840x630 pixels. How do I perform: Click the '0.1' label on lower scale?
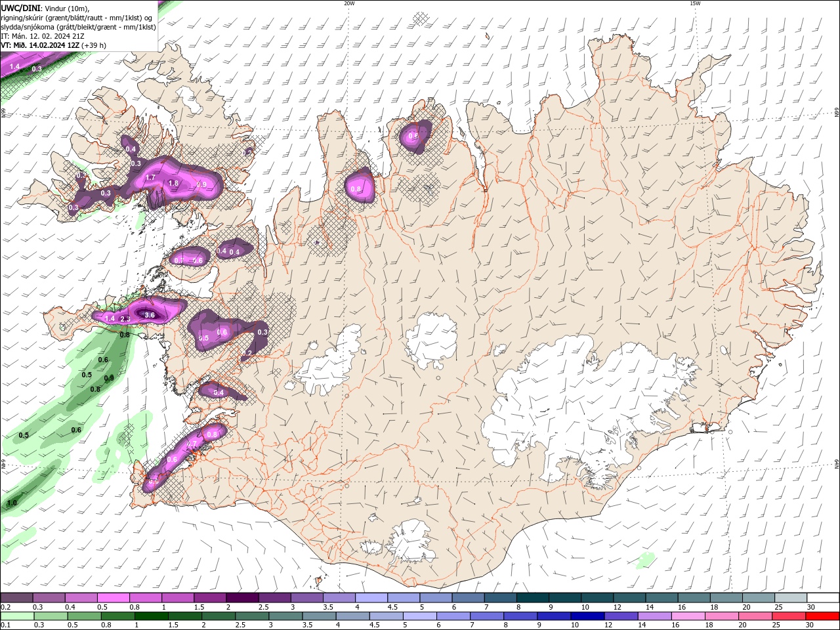5,625
